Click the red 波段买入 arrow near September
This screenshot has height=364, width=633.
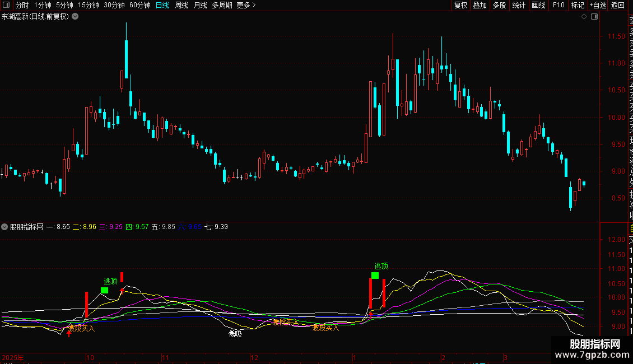[x=69, y=333]
